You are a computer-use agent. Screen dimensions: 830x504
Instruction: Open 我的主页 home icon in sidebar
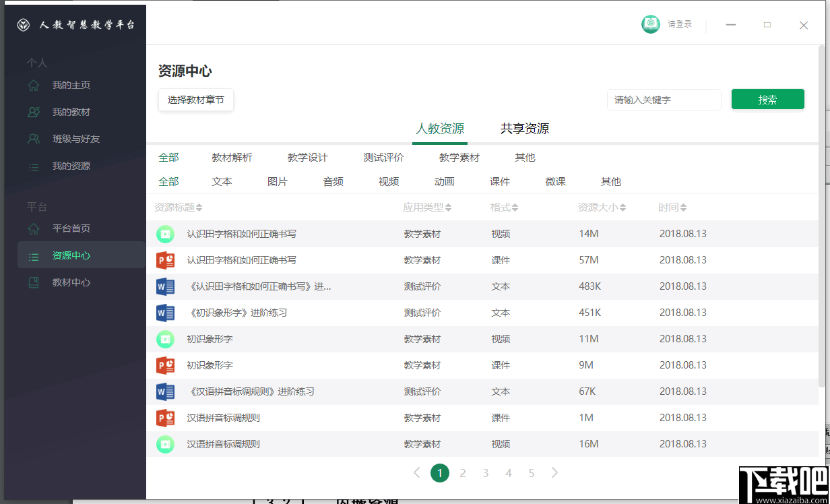coord(32,85)
